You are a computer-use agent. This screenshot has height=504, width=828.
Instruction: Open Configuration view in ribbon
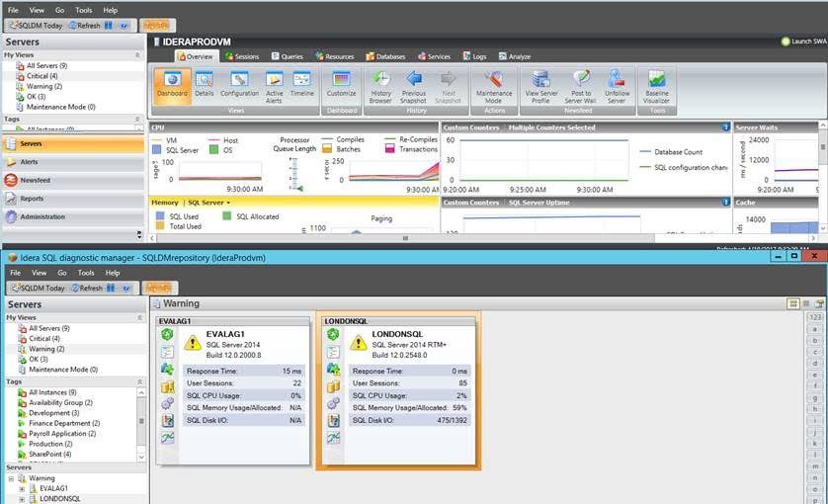pyautogui.click(x=240, y=85)
